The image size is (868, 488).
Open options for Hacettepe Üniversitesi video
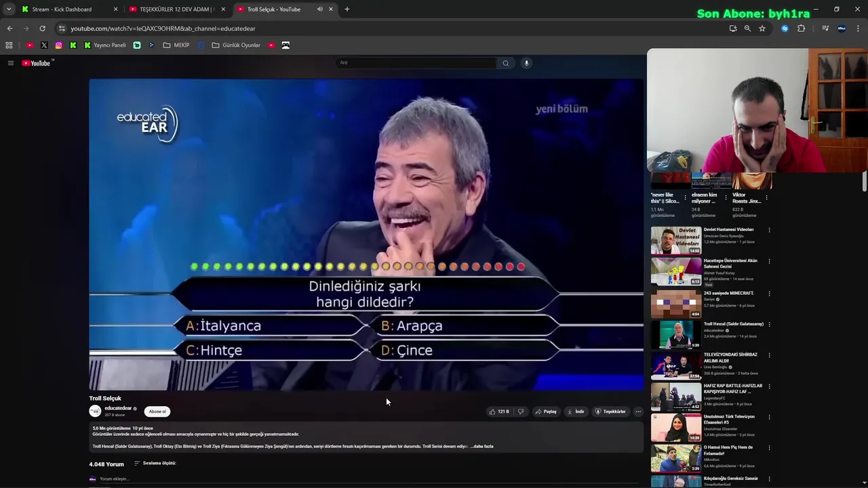click(x=769, y=261)
